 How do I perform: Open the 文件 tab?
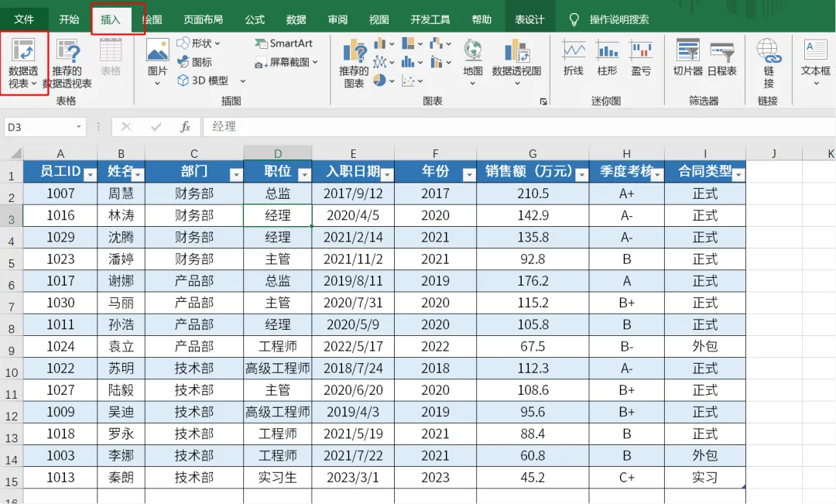coord(23,19)
